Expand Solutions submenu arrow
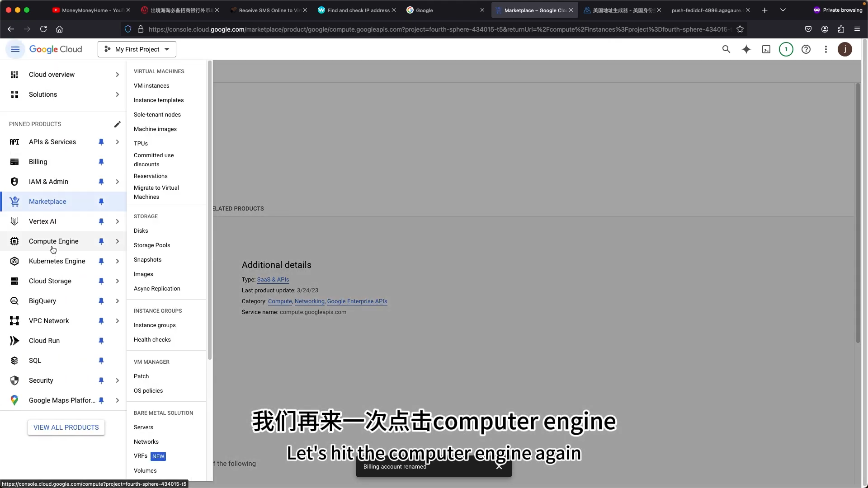Image resolution: width=868 pixels, height=488 pixels. [117, 94]
